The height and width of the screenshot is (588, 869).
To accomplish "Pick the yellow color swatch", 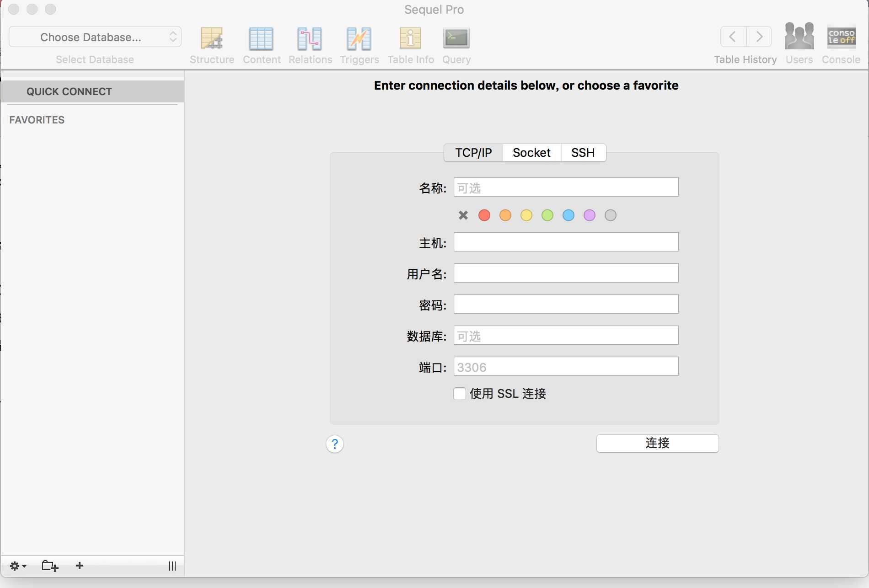I will pyautogui.click(x=526, y=215).
